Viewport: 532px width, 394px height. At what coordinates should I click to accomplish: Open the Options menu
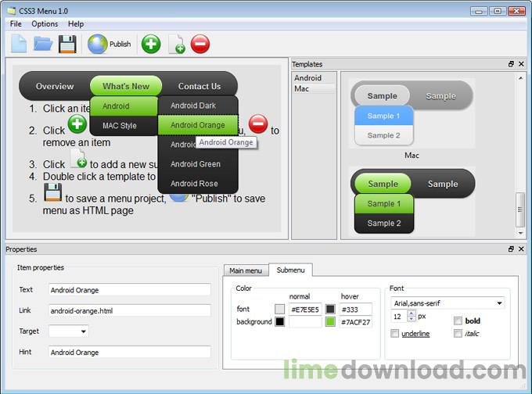point(45,23)
